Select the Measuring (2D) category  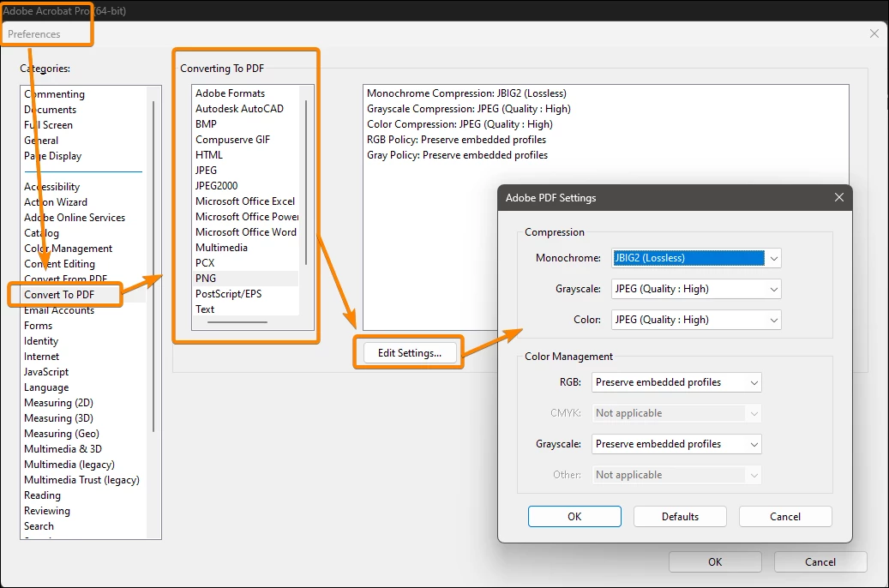pos(58,403)
